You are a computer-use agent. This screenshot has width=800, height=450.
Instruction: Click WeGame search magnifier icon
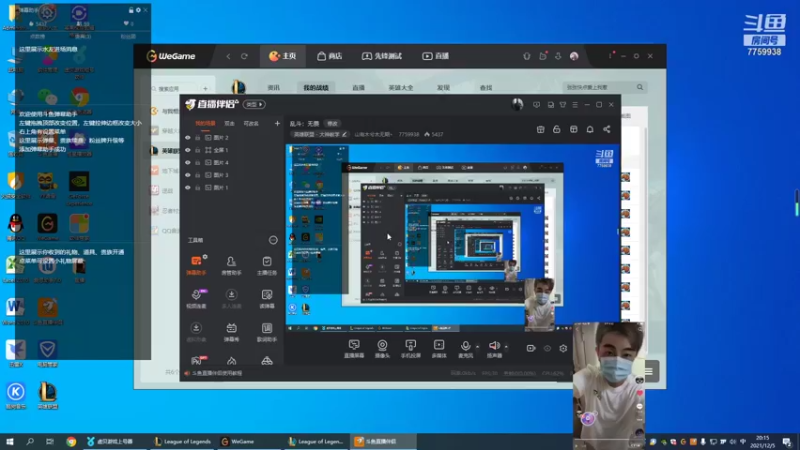pyautogui.click(x=640, y=87)
